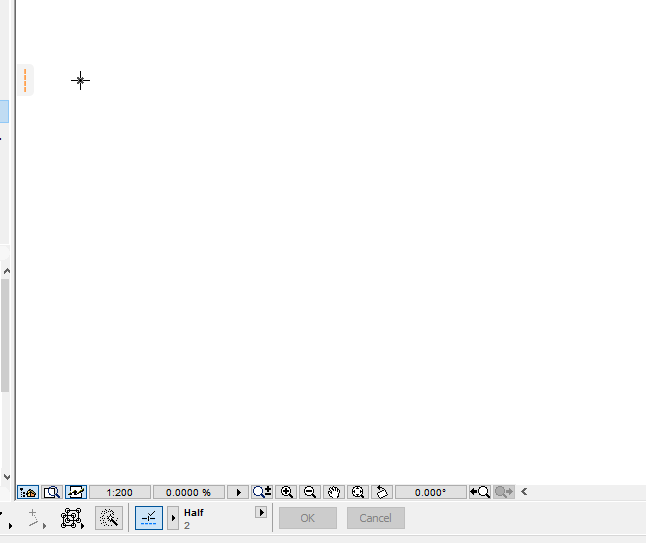Viewport: 646px width, 543px height.
Task: Click the Zoom Out magnifier
Action: [x=310, y=492]
